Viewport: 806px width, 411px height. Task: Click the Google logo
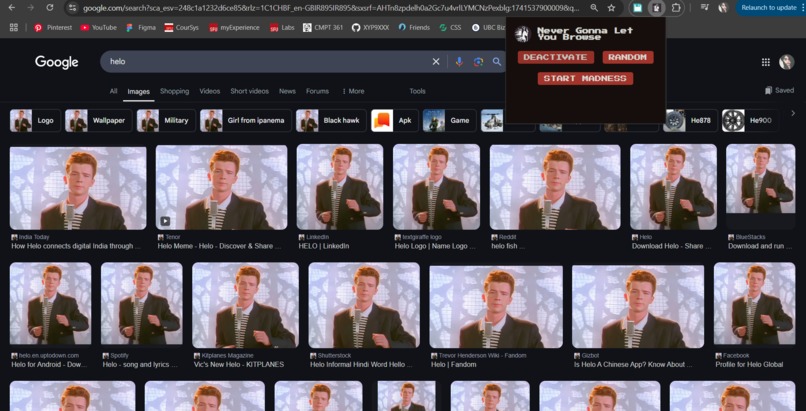(57, 62)
